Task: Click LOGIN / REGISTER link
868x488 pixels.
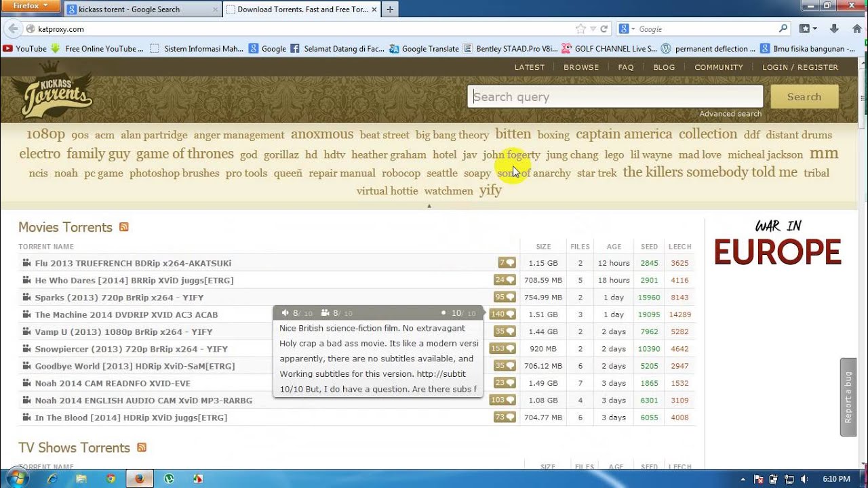Action: (800, 67)
